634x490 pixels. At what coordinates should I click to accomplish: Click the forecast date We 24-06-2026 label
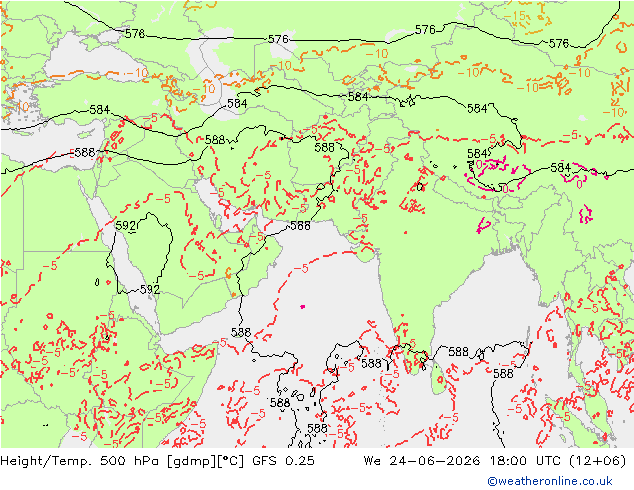pos(422,461)
